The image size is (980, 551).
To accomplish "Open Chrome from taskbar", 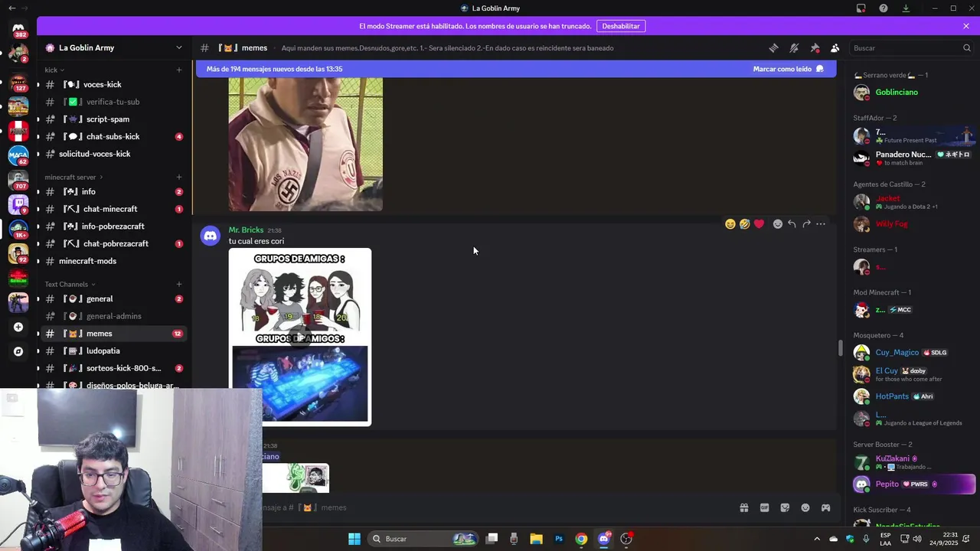I will (x=581, y=539).
